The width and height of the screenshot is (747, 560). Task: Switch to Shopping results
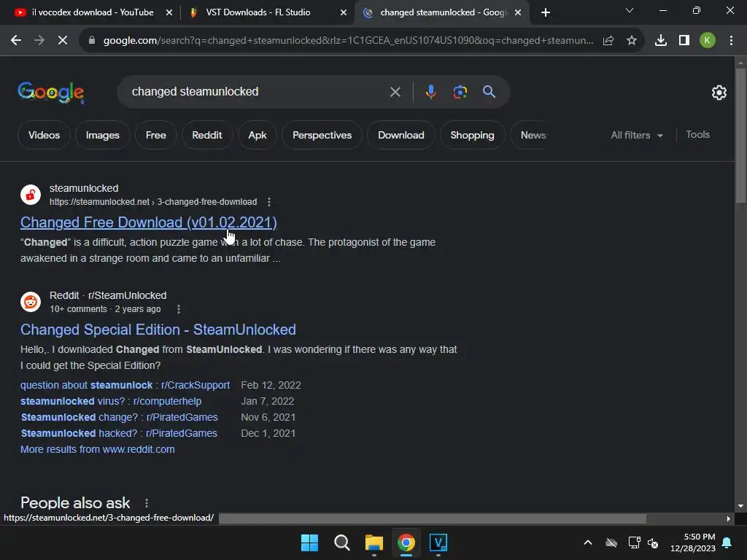tap(472, 135)
